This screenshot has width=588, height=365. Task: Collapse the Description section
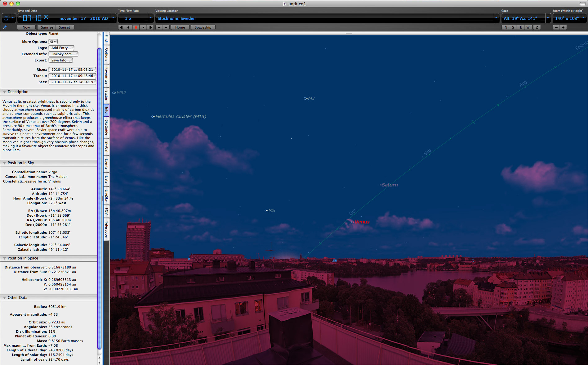pyautogui.click(x=4, y=92)
